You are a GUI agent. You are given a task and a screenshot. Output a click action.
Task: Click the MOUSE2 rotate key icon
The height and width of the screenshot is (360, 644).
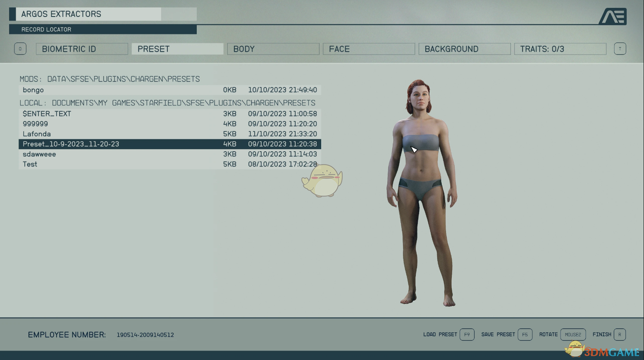tap(573, 334)
